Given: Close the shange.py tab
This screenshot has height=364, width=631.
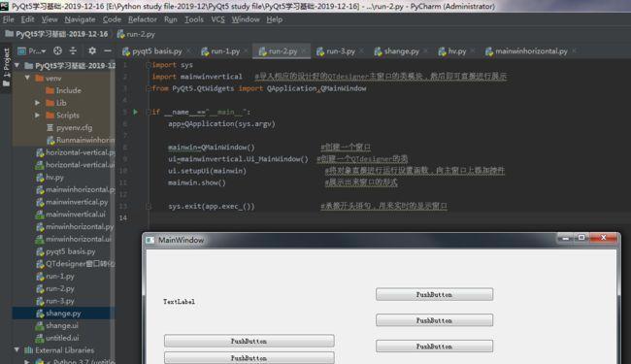Looking at the screenshot, I should 426,51.
